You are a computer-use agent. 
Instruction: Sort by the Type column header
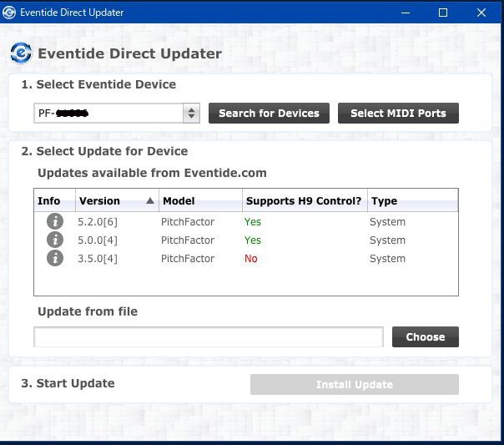pos(413,200)
